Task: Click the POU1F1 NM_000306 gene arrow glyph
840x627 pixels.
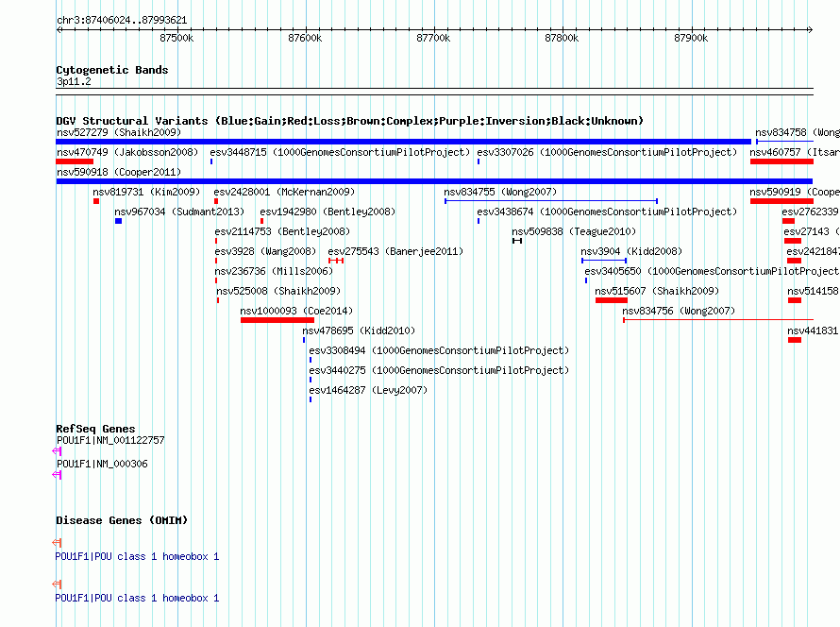Action: point(57,475)
